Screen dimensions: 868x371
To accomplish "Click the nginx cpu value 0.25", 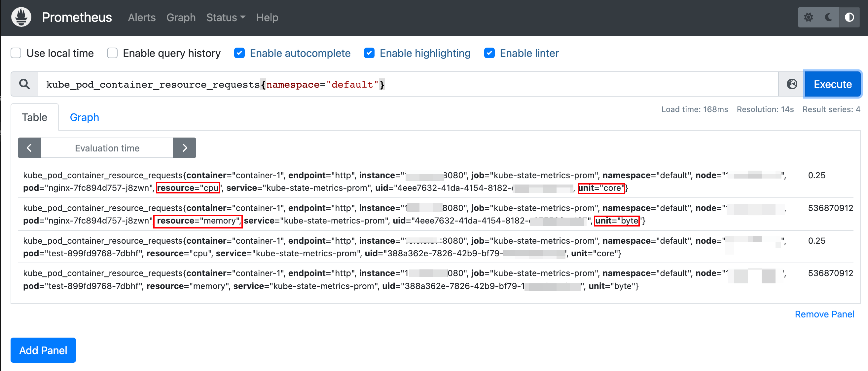I will [x=816, y=175].
